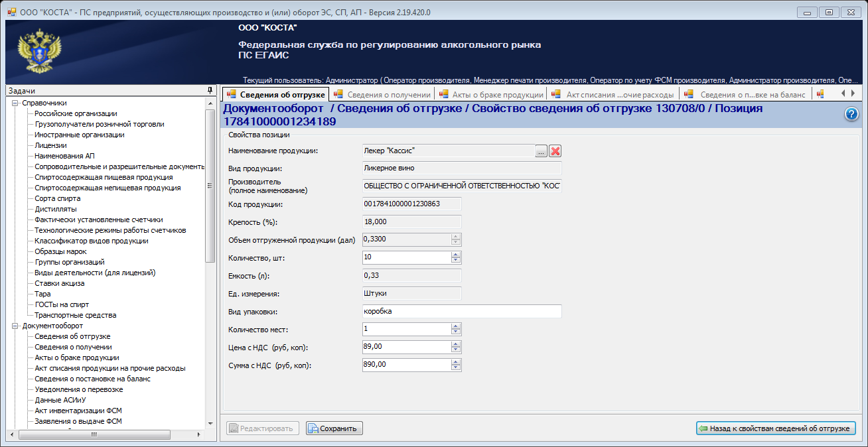The width and height of the screenshot is (868, 447).
Task: Open Акты о браке продукции in the tree
Action: [x=77, y=357]
